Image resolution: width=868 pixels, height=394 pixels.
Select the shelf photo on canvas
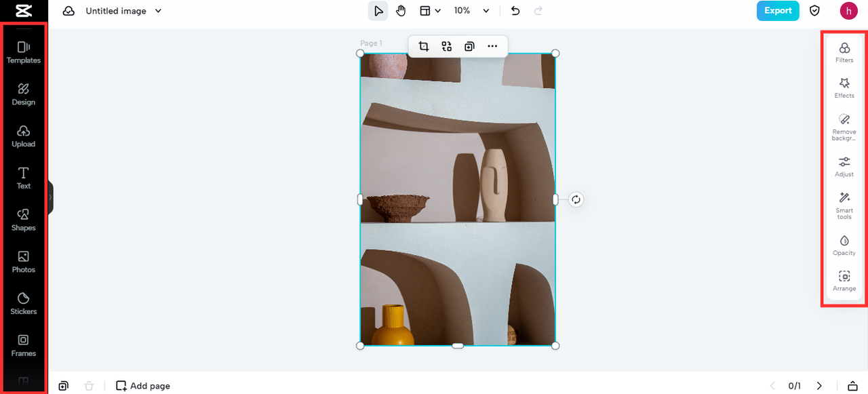point(458,199)
